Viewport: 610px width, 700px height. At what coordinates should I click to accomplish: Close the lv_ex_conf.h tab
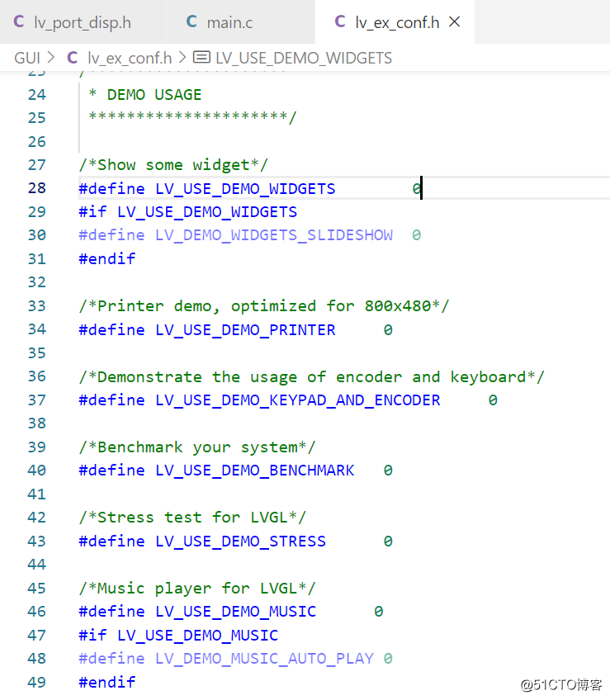click(454, 21)
